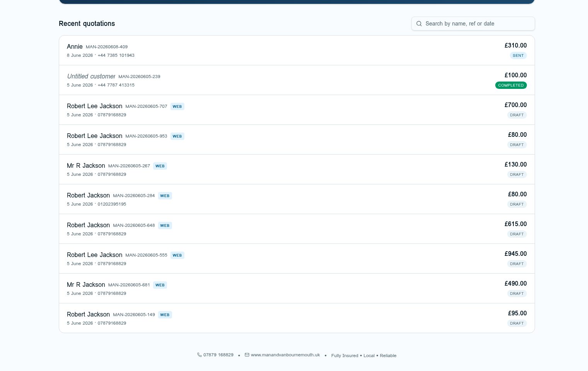The width and height of the screenshot is (588, 371).
Task: Click phone number +44 7385 101943
Action: point(116,55)
